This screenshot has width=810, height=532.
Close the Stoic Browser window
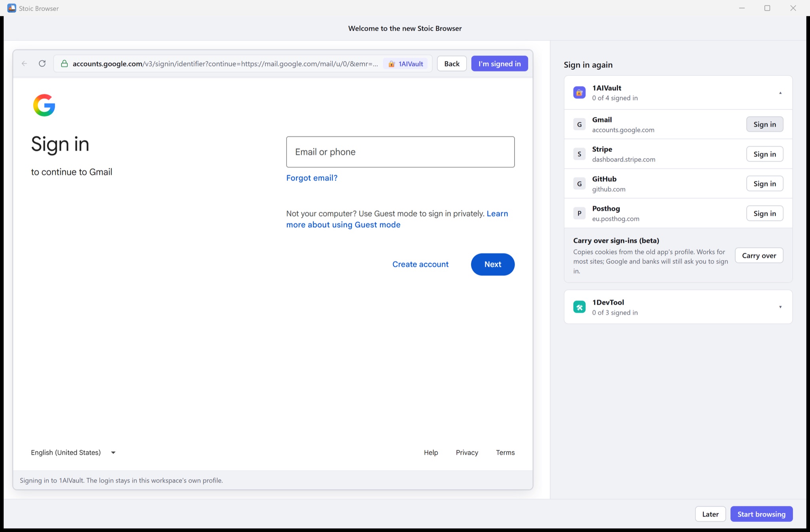(793, 8)
